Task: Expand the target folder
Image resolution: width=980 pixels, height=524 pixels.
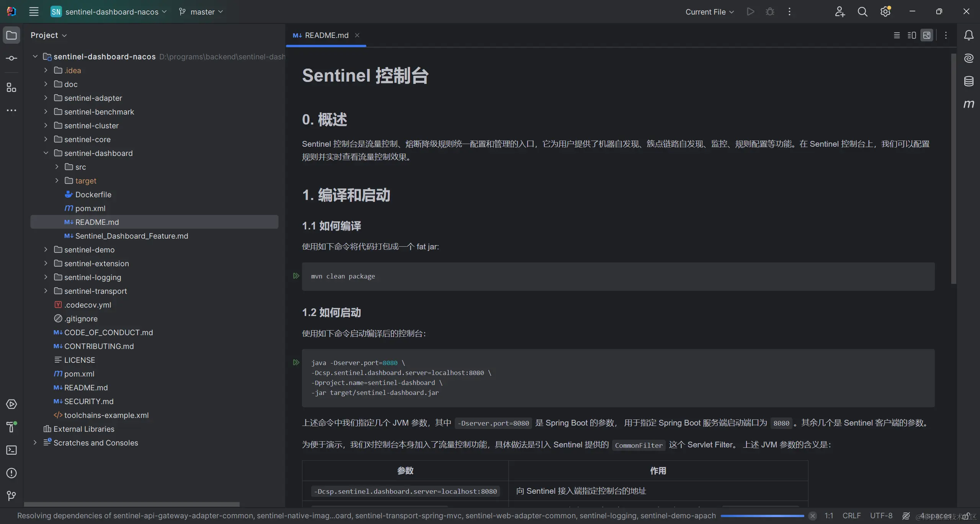Action: tap(57, 181)
